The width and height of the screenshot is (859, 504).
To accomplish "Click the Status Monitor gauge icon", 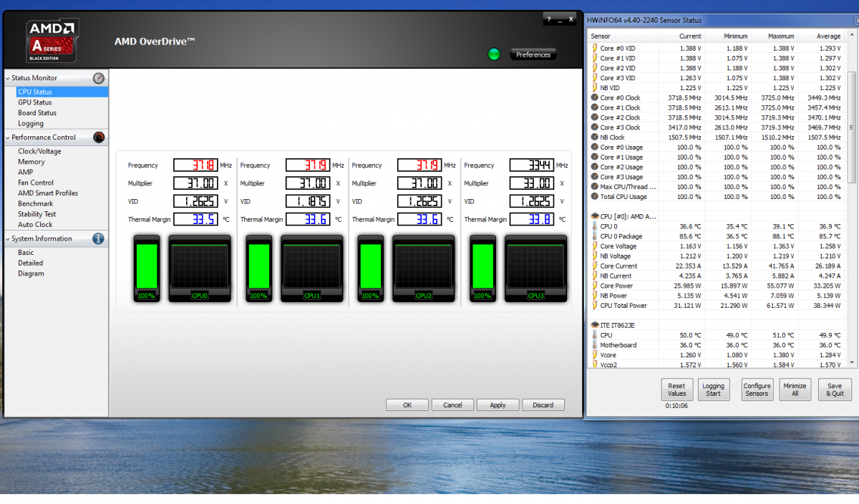I will [x=99, y=78].
